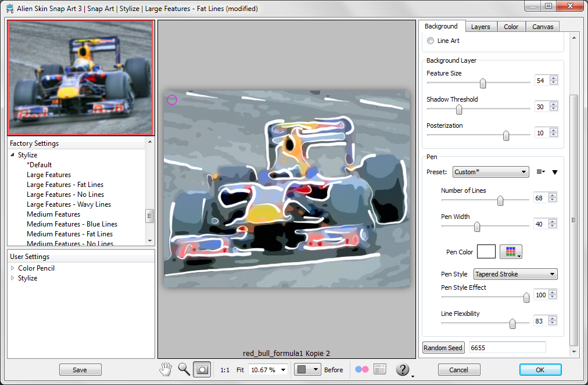
Task: Select Large Features - Wavy Lines preset
Action: tap(69, 204)
